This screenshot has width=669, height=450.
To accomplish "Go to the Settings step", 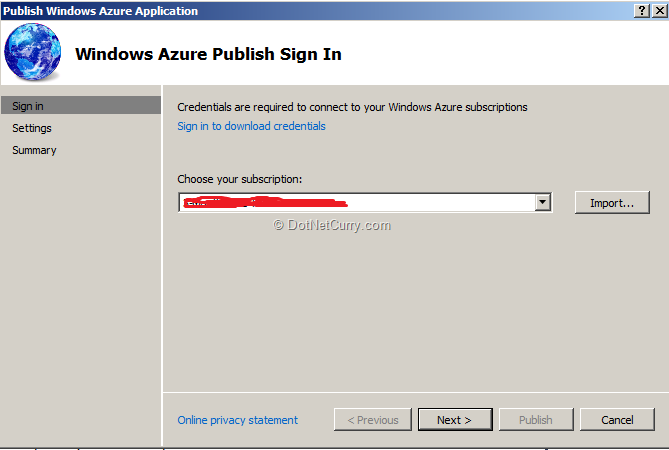I will [x=32, y=128].
